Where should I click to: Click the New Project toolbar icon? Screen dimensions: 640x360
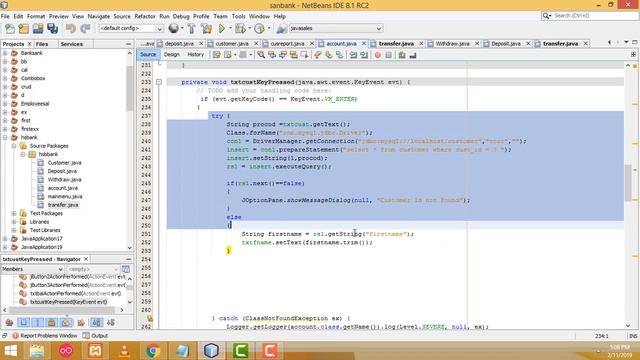(x=24, y=28)
